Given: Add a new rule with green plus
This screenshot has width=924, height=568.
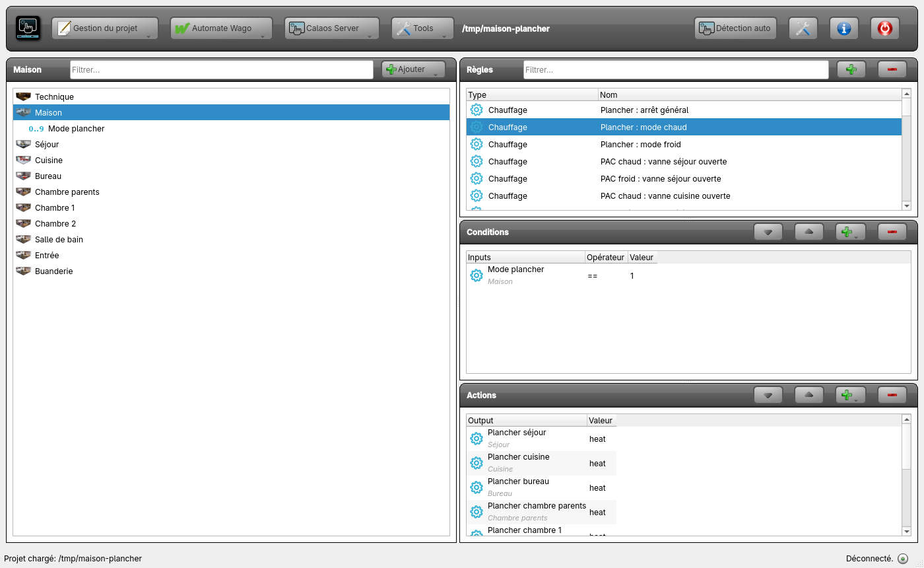Looking at the screenshot, I should click(851, 69).
